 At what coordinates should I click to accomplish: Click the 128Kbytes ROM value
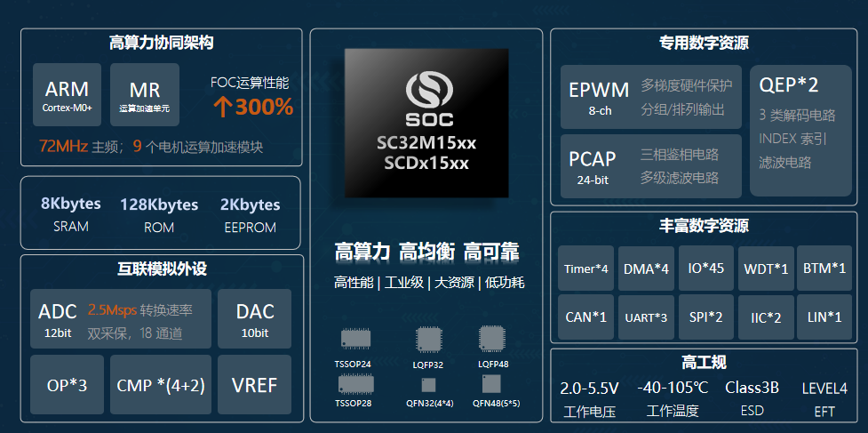(x=159, y=204)
